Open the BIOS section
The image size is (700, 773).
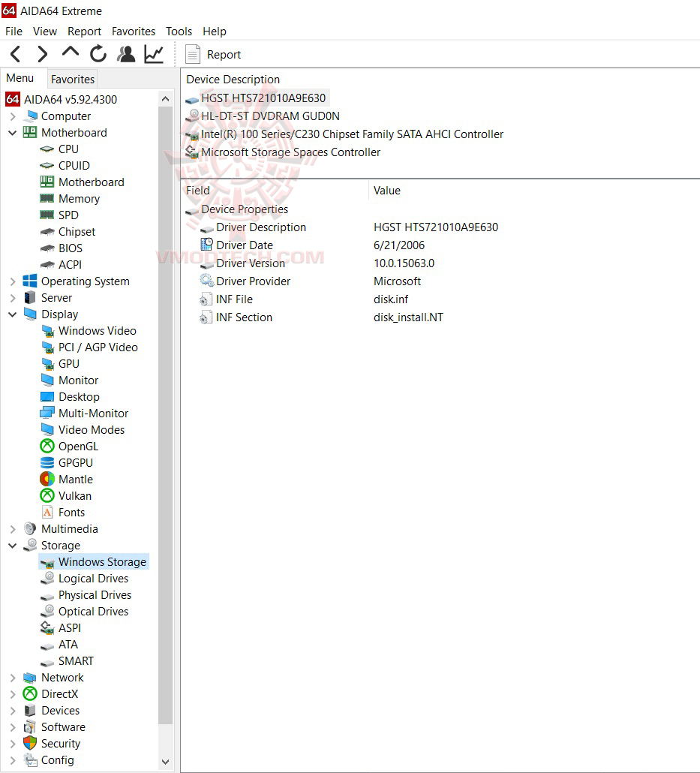68,248
